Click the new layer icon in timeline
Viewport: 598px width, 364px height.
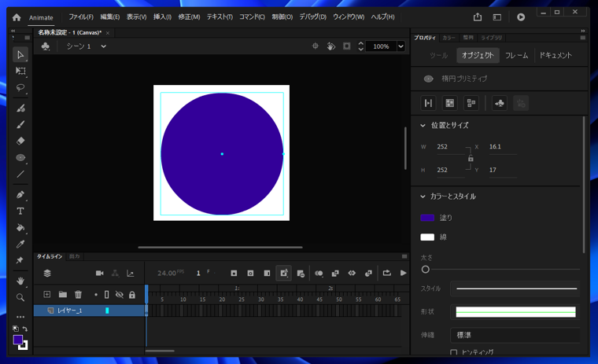(x=47, y=295)
